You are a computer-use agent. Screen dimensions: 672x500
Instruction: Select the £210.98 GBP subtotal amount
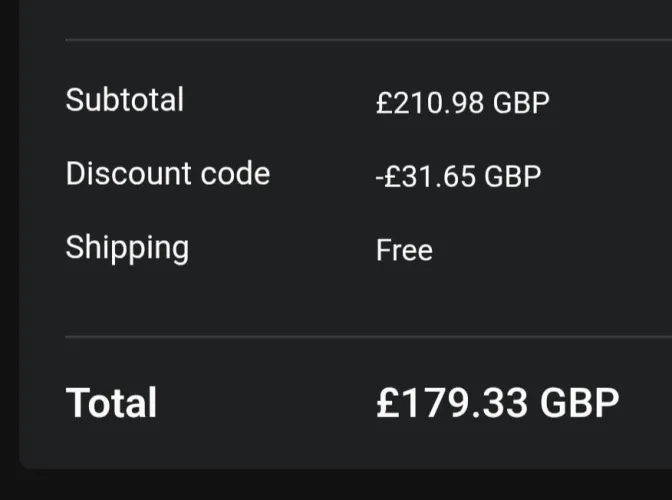(462, 102)
